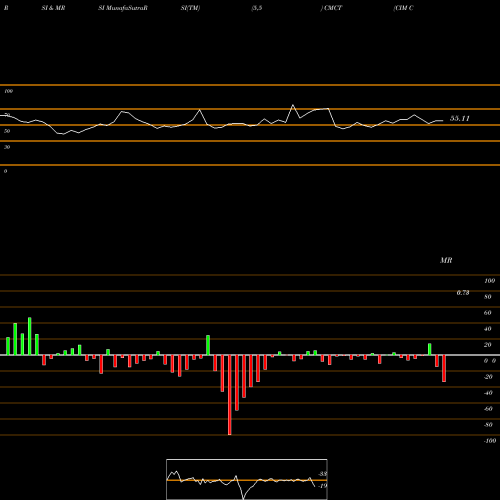Click the 100 axis label on the MR scale
The image size is (500, 500).
(490, 281)
